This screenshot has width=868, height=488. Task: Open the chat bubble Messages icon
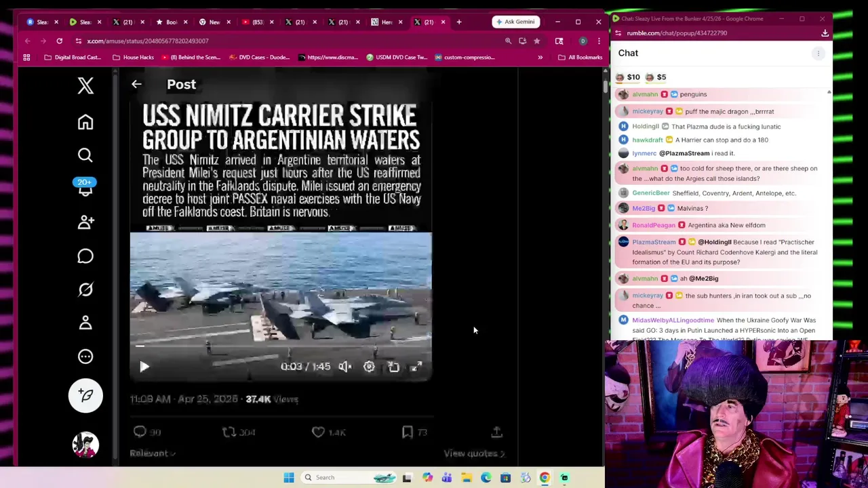click(85, 256)
